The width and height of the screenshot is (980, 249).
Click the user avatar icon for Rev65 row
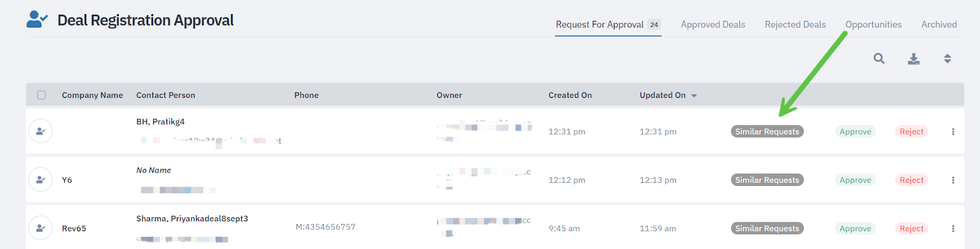pyautogui.click(x=40, y=228)
